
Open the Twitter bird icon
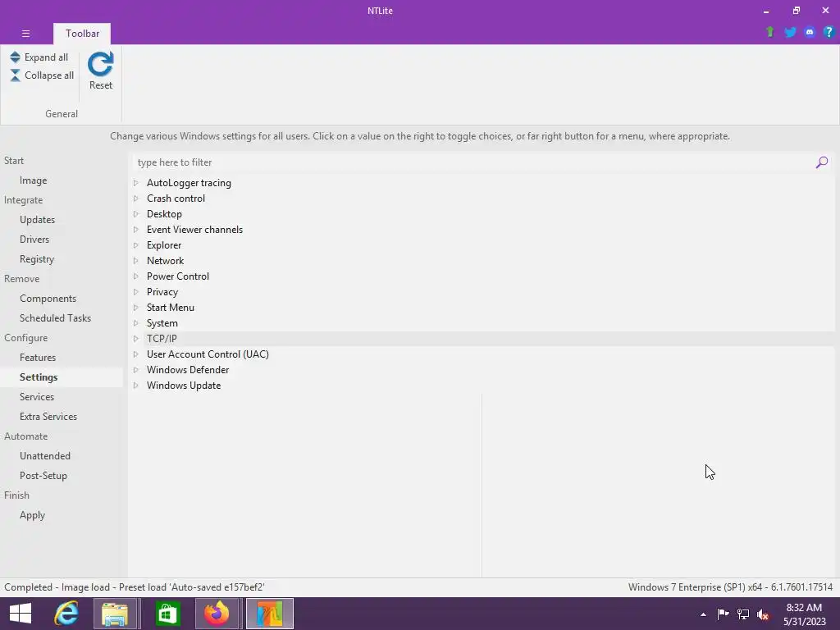coord(790,32)
